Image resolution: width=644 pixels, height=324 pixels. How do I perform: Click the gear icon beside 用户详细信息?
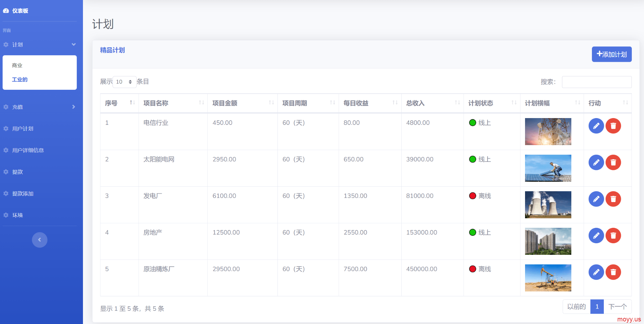coord(6,150)
